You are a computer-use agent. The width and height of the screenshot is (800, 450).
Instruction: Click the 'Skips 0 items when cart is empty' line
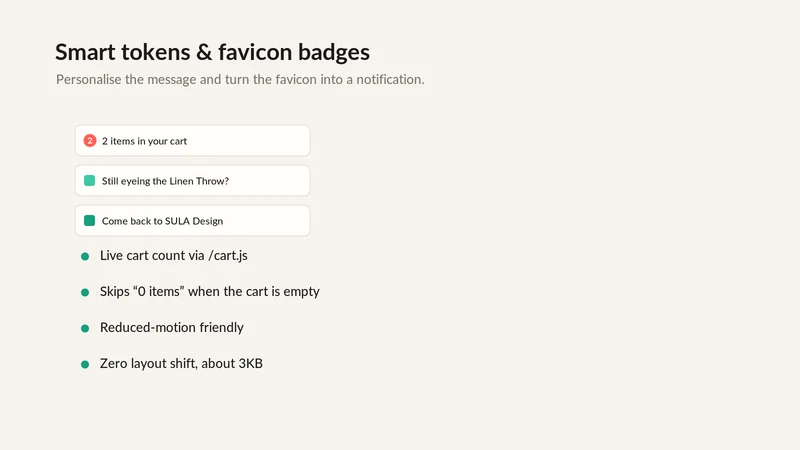(210, 291)
